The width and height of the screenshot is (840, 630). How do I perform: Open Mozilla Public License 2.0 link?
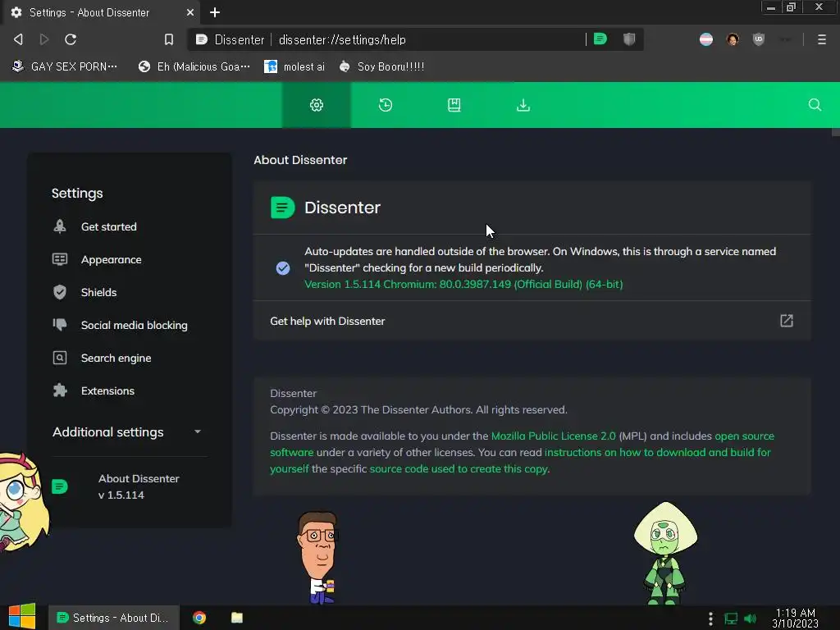(x=554, y=436)
